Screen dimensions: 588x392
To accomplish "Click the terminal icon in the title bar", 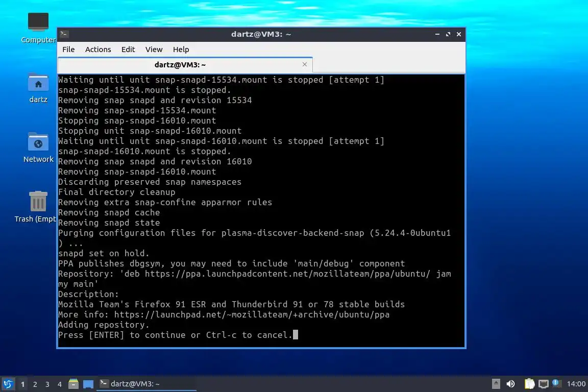I will pyautogui.click(x=64, y=34).
